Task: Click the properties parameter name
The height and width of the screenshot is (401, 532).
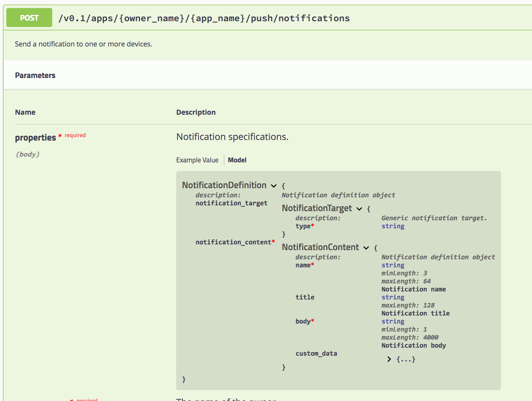Action: (35, 137)
